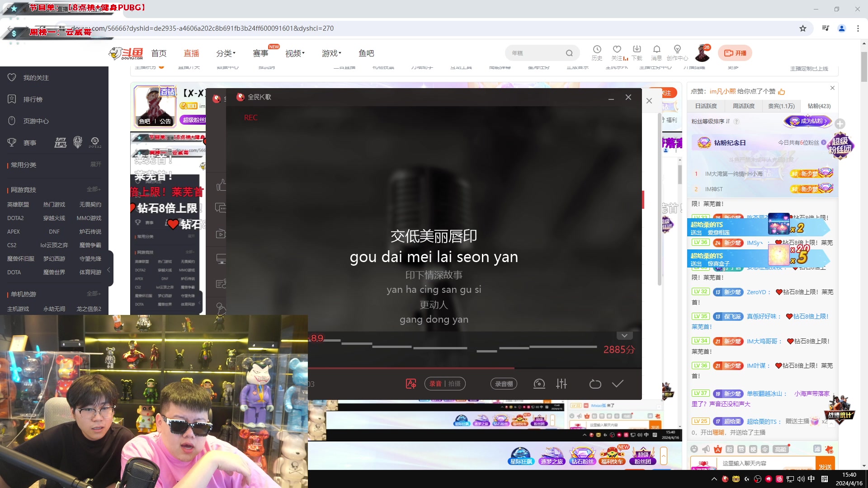Toggle the 滤 chat filter control
This screenshot has width=868, height=488.
[817, 449]
